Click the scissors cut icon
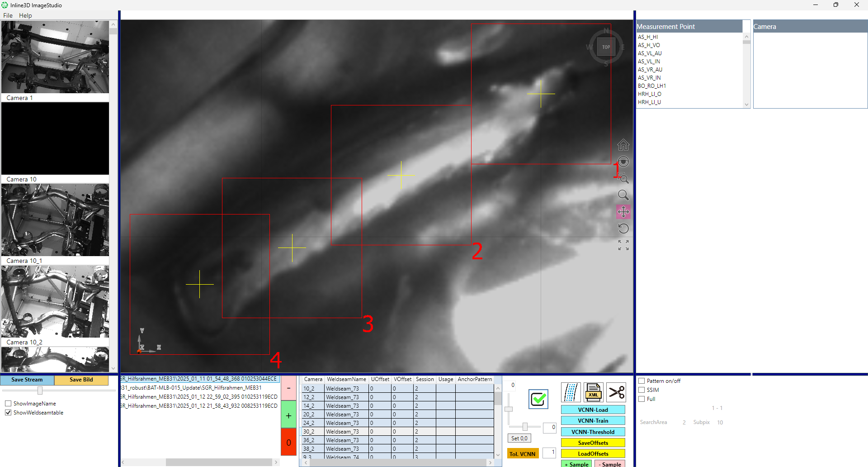 616,392
